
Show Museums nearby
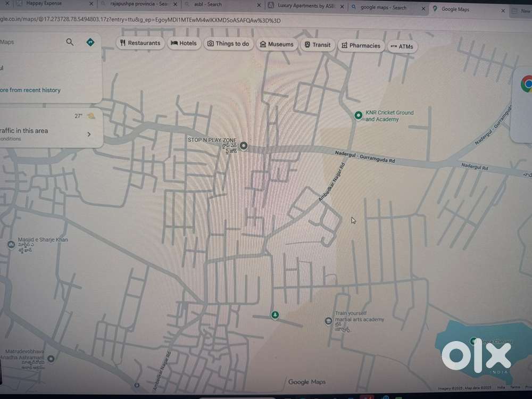click(277, 44)
